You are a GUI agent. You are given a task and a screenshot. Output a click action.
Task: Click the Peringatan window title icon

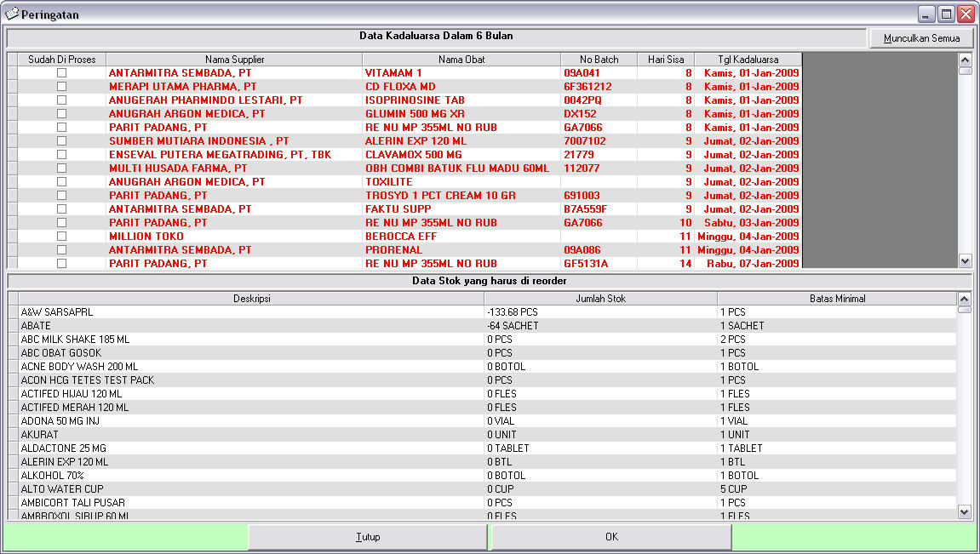click(12, 14)
